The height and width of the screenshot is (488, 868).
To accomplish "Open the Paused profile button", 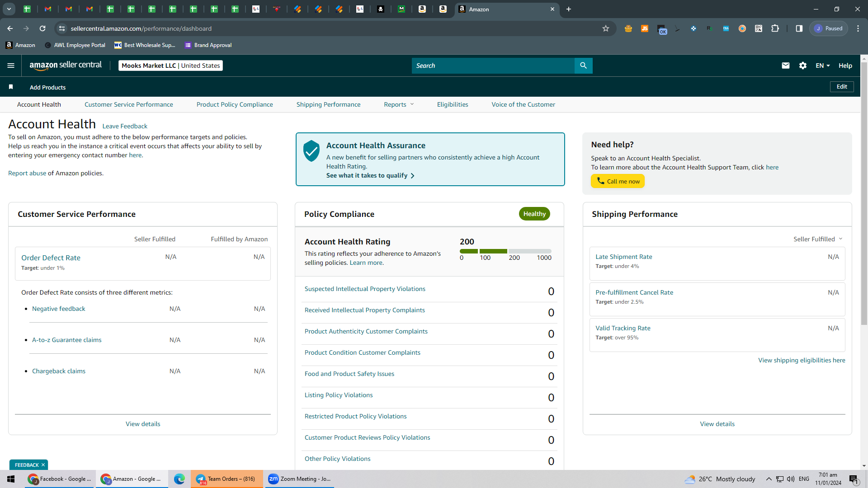I will pos(829,28).
